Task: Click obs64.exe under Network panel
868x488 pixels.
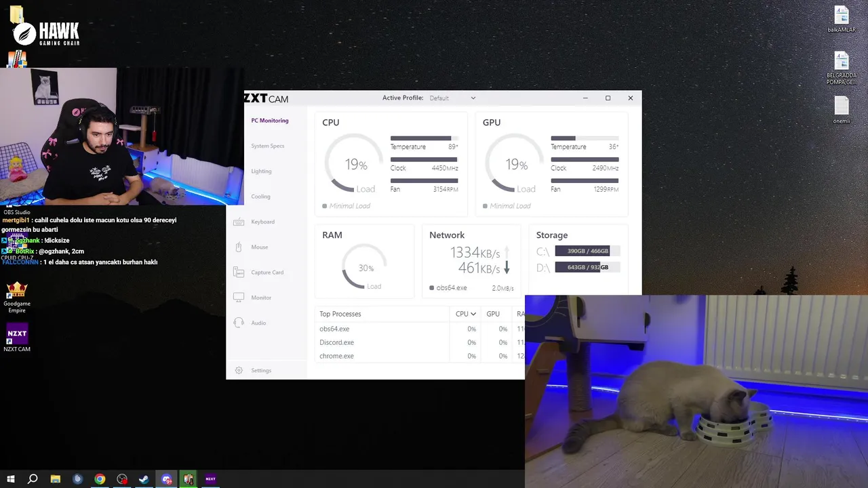Action: [x=452, y=288]
